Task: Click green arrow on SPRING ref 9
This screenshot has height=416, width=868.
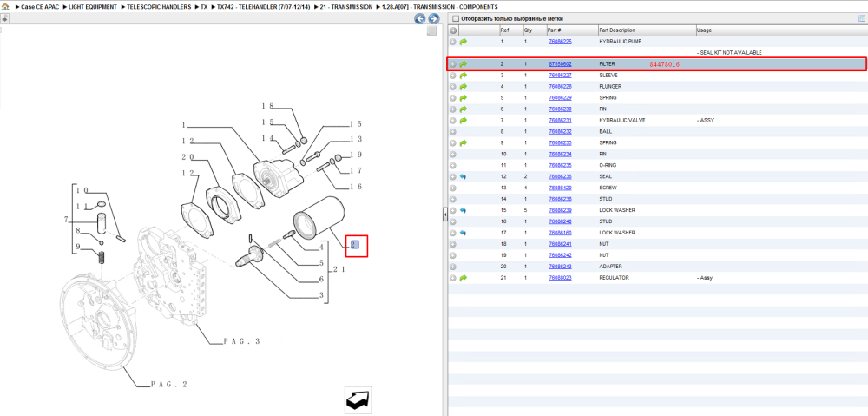Action: coord(464,143)
